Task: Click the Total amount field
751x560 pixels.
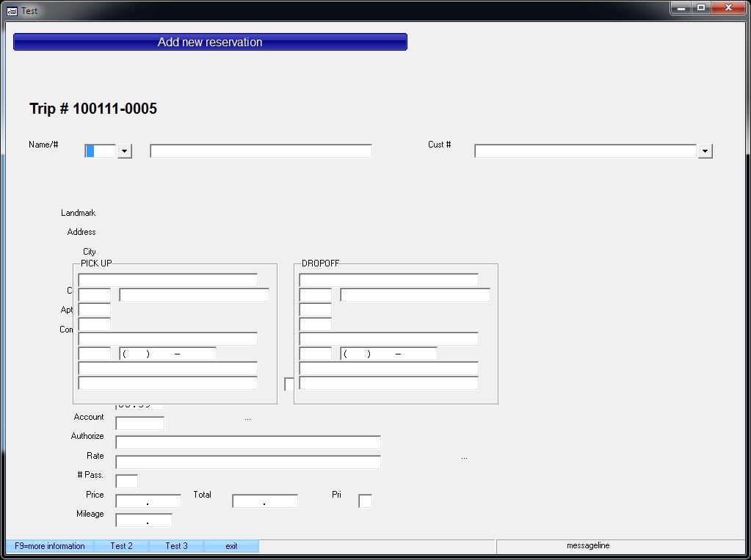Action: (x=265, y=501)
